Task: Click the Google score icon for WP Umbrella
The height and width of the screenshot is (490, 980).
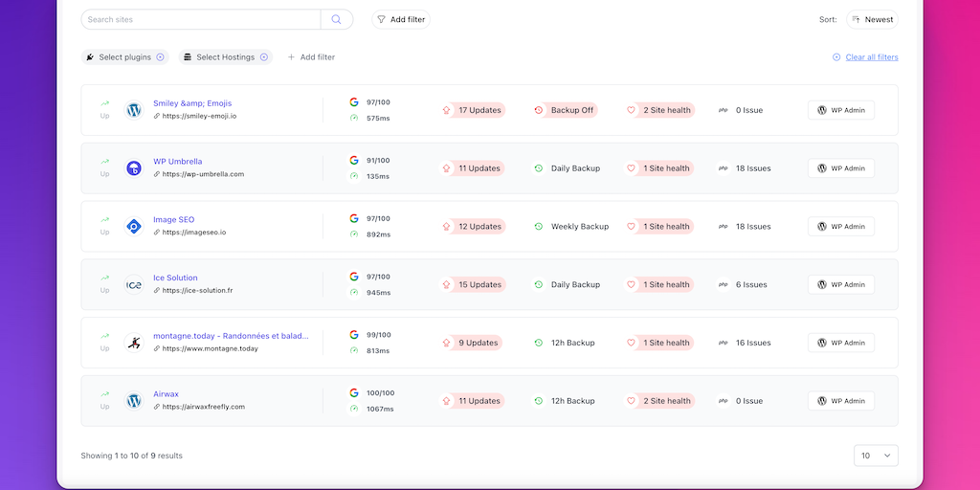Action: [354, 161]
